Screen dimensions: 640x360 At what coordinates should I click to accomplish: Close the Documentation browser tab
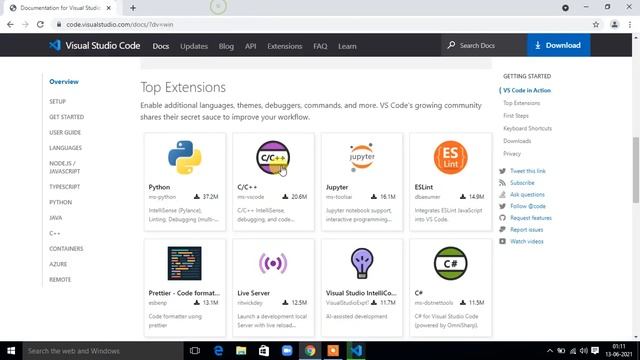pos(109,8)
